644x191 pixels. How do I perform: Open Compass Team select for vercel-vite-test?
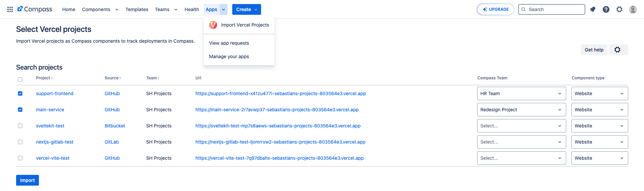[522, 158]
